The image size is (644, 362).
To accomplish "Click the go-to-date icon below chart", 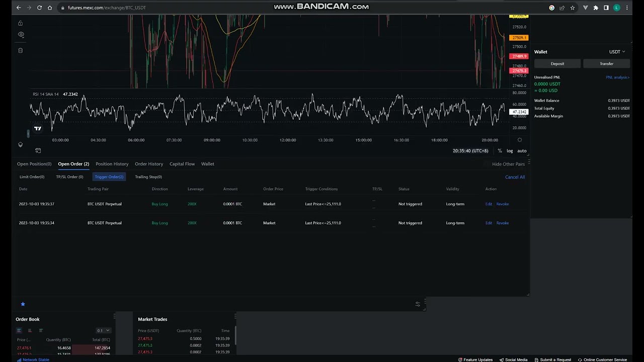I will click(38, 151).
